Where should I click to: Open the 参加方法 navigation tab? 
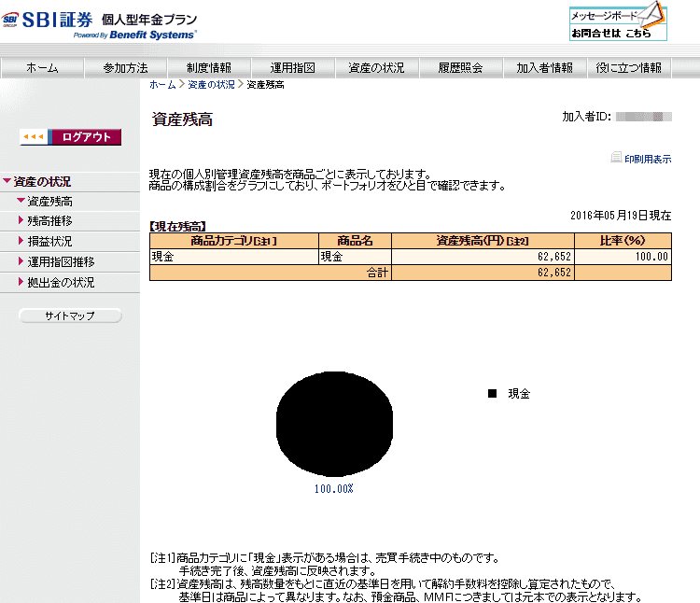pyautogui.click(x=125, y=68)
